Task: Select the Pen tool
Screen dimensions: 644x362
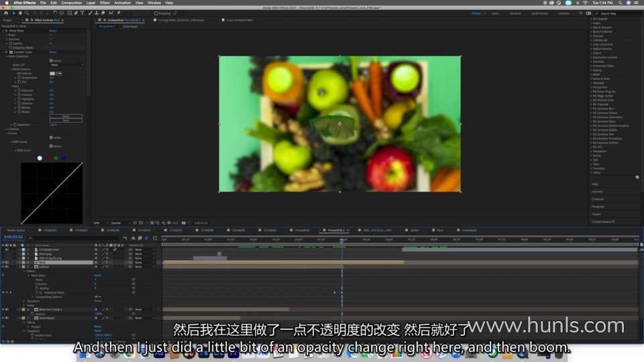Action: 76,13
